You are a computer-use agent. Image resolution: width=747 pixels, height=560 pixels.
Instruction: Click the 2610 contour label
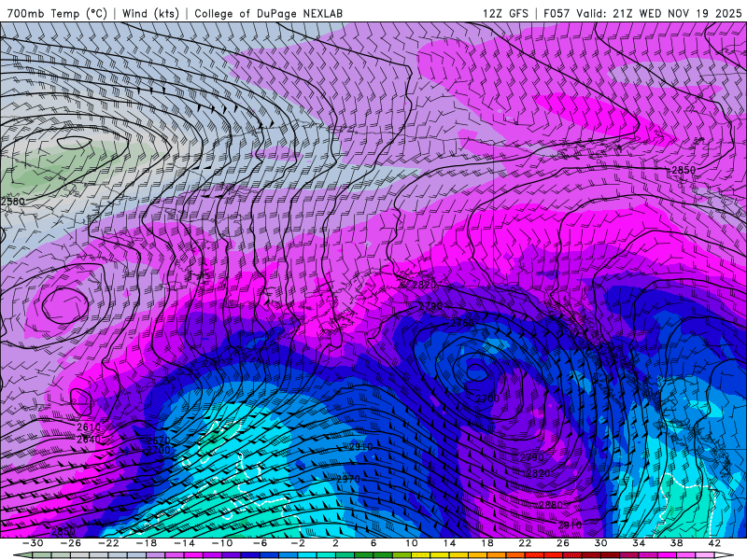point(88,427)
